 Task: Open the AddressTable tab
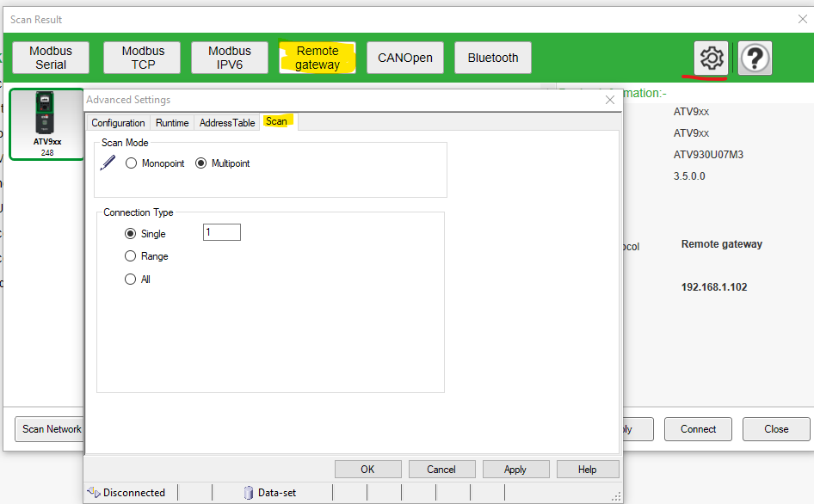[x=227, y=123]
